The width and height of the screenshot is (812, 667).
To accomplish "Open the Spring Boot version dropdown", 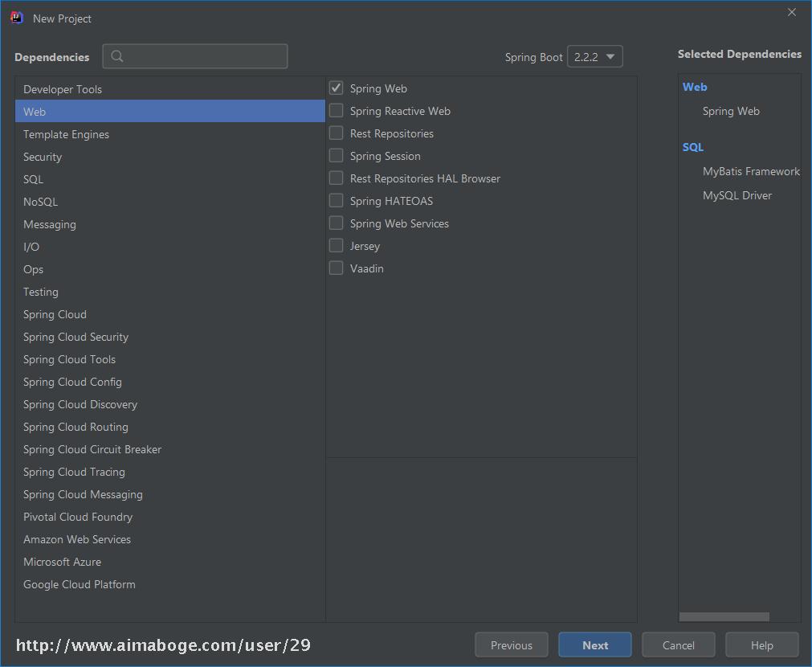I will 595,56.
